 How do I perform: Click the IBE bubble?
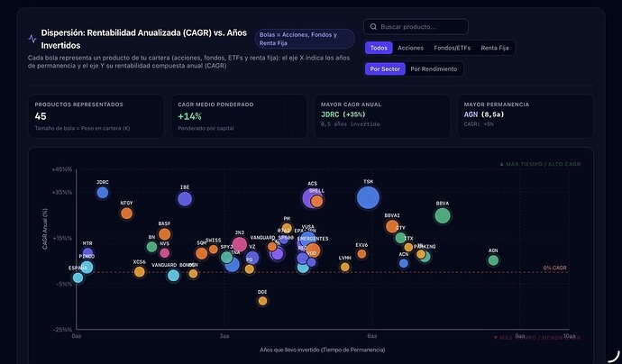185,198
